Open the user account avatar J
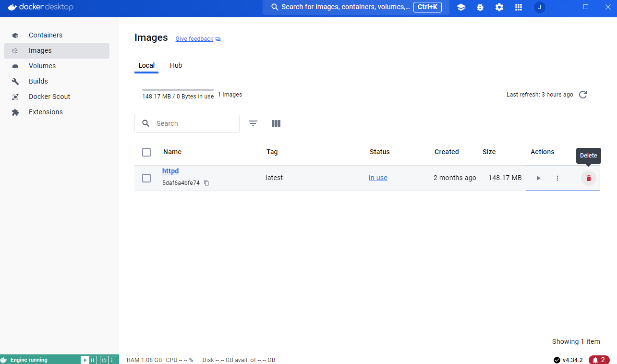 (x=540, y=7)
